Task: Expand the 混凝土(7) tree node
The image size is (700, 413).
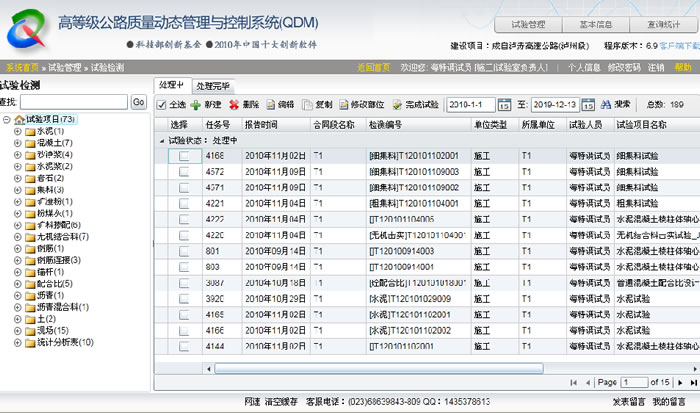Action: pos(17,143)
